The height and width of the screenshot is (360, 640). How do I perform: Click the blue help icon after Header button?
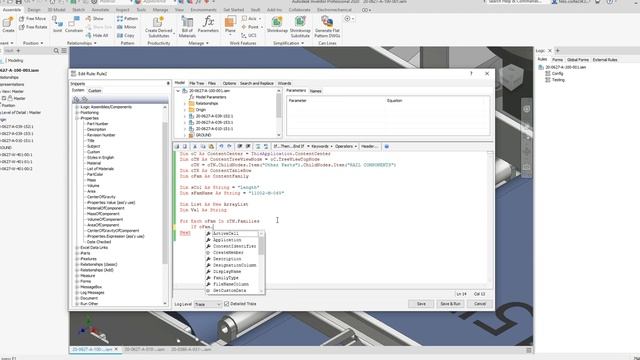click(387, 146)
